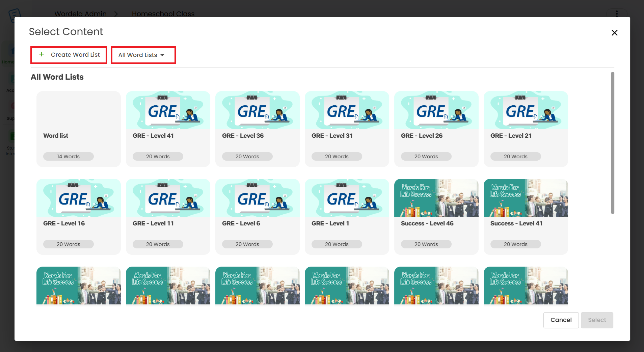
Task: Click 20 Words badge under GRE - Level 11
Action: [158, 244]
